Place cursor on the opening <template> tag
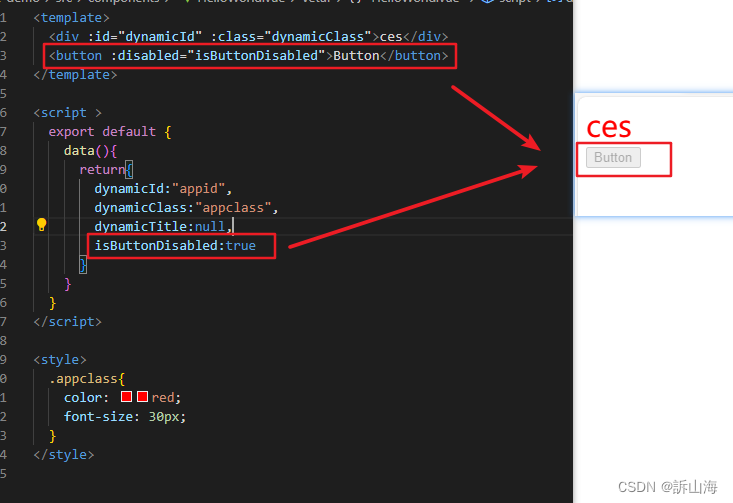Screen dimensions: 733x503 pyautogui.click(x=72, y=18)
